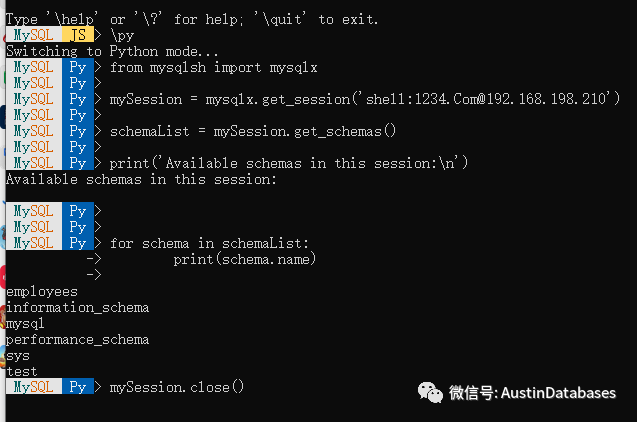Select the schemaList get_schemas() command

(x=253, y=131)
